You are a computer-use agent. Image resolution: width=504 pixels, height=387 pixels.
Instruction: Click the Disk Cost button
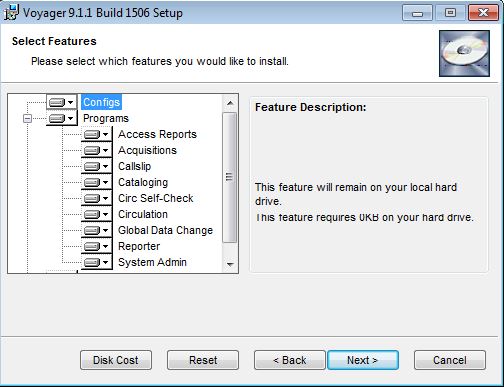pyautogui.click(x=116, y=360)
